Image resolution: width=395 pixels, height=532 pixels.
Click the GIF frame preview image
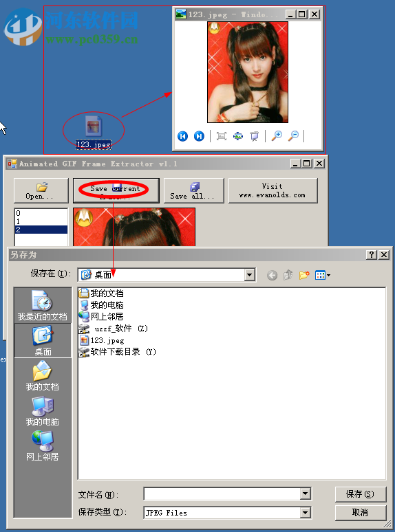(x=134, y=227)
